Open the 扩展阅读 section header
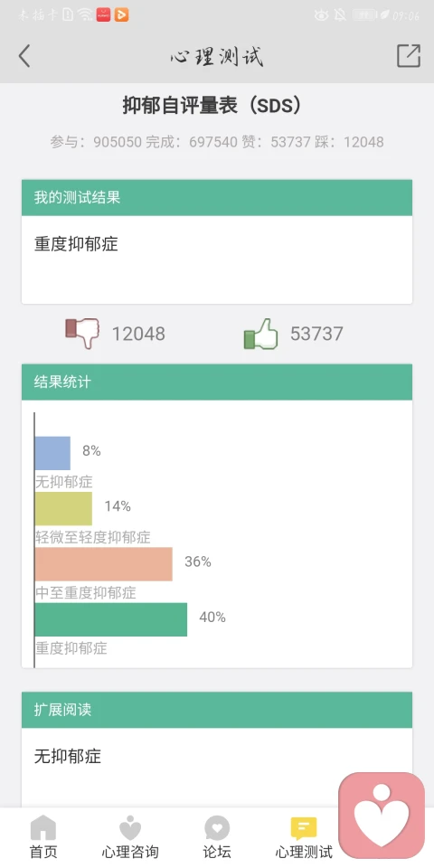This screenshot has height=868, width=434. click(x=217, y=710)
